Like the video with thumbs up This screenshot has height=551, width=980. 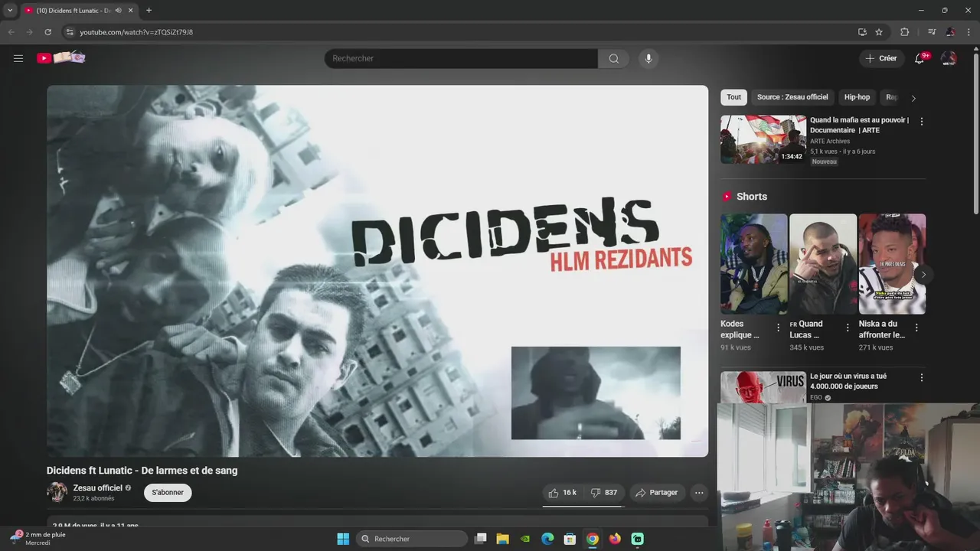(562, 493)
